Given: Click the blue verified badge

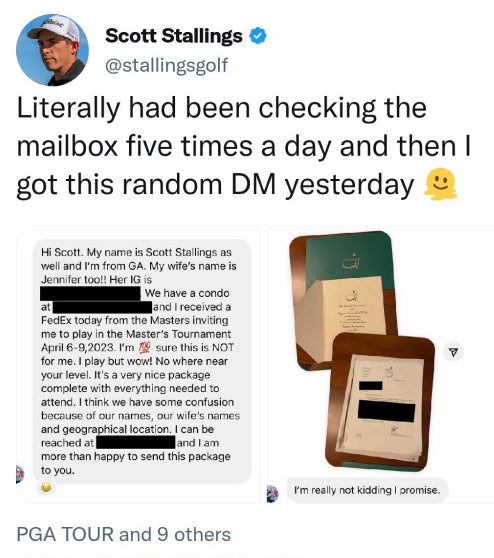Looking at the screenshot, I should [258, 36].
